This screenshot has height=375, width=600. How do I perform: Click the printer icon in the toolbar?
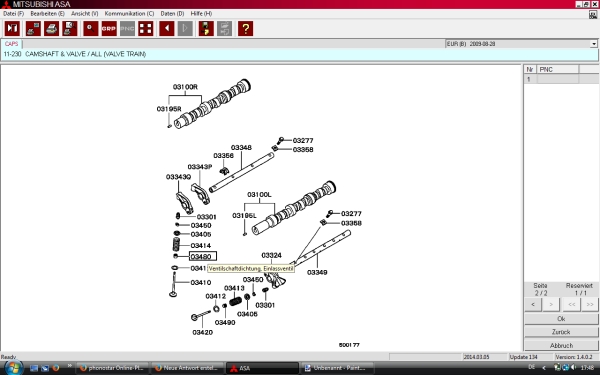51,29
